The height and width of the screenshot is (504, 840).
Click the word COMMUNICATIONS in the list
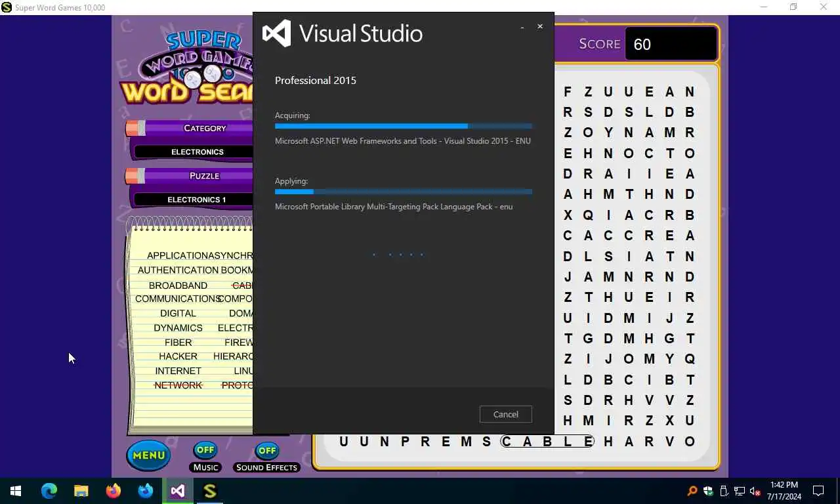point(176,299)
